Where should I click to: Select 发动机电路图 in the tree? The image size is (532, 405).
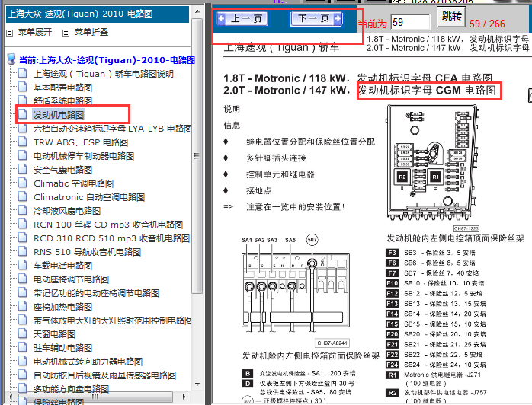pyautogui.click(x=59, y=115)
